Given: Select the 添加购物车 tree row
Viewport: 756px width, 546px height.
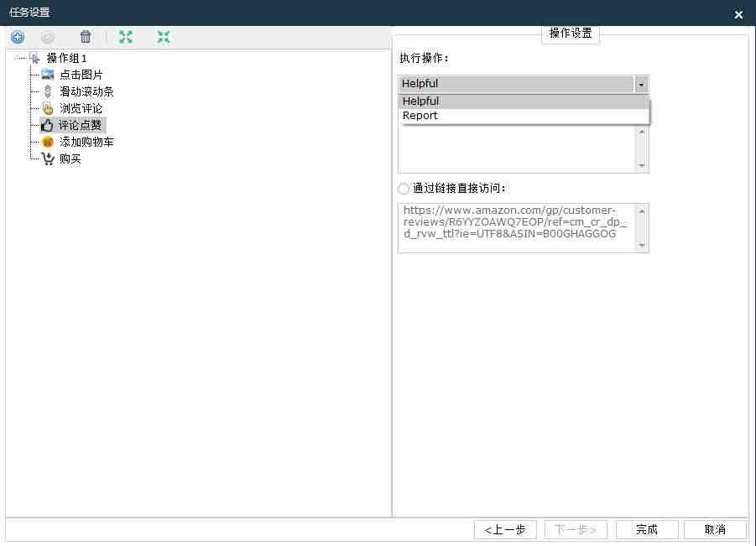Looking at the screenshot, I should pyautogui.click(x=86, y=142).
